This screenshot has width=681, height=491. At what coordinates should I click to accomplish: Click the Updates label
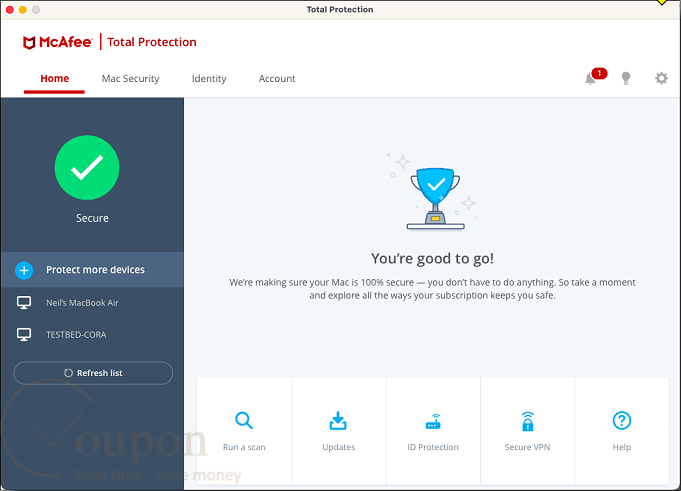pyautogui.click(x=338, y=447)
